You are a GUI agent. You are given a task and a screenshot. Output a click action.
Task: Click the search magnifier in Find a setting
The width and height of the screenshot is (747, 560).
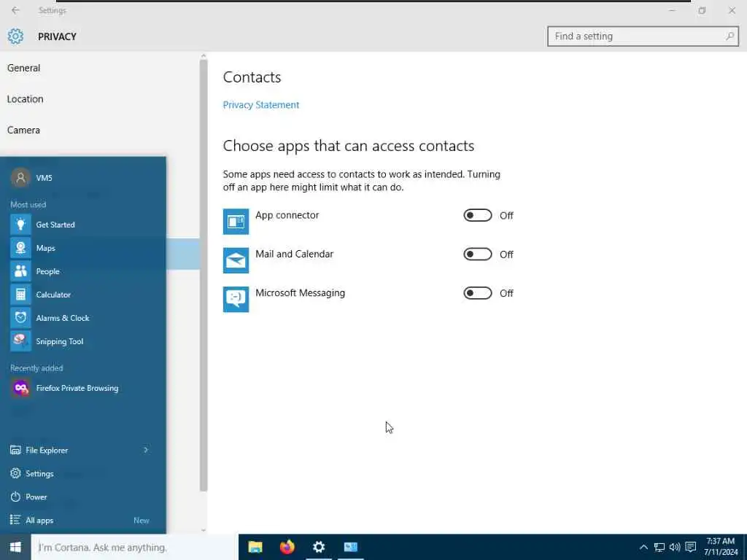pos(729,36)
